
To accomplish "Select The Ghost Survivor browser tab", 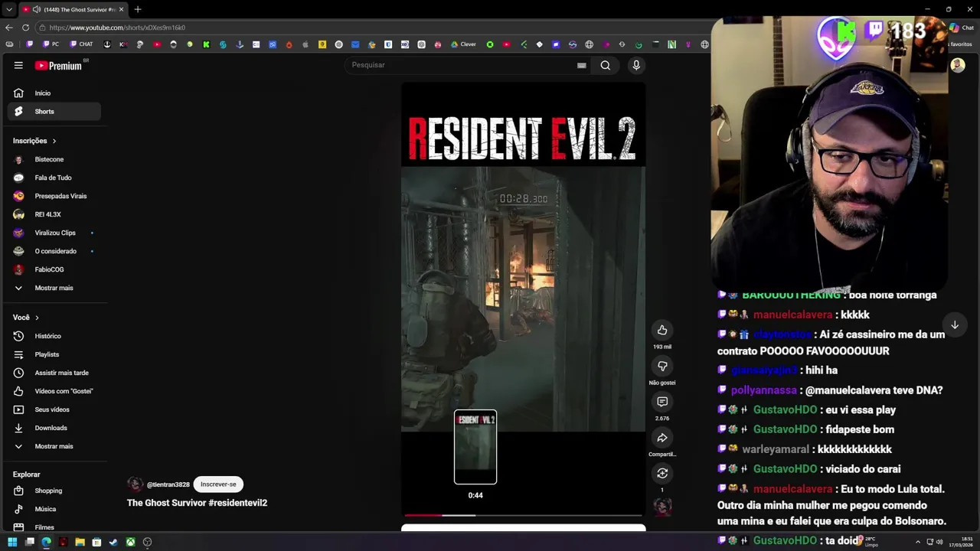I will 73,9.
